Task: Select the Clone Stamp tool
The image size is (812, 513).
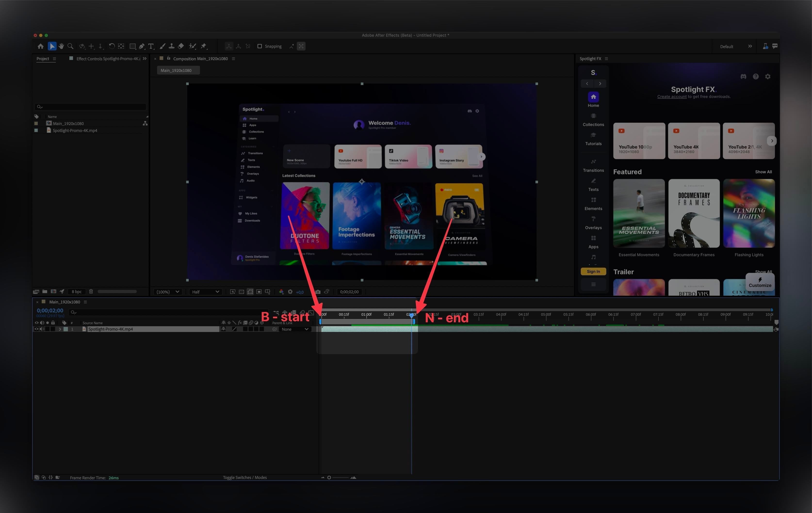Action: tap(171, 46)
